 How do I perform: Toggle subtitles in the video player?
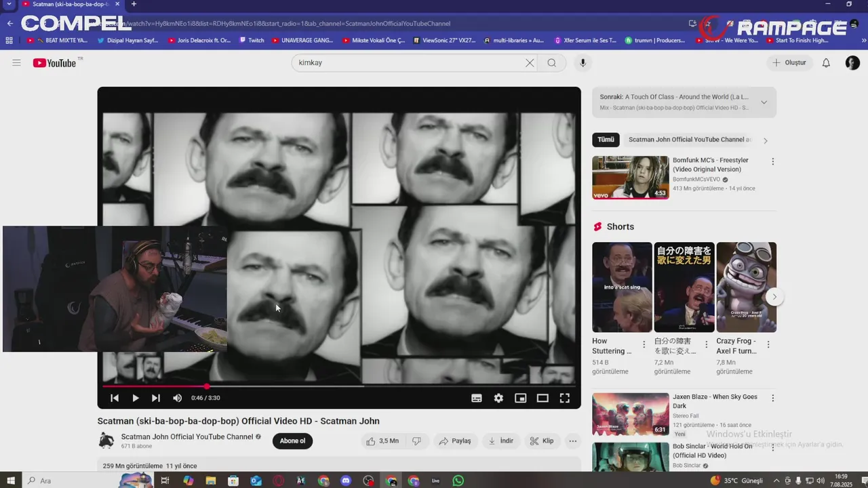tap(477, 398)
